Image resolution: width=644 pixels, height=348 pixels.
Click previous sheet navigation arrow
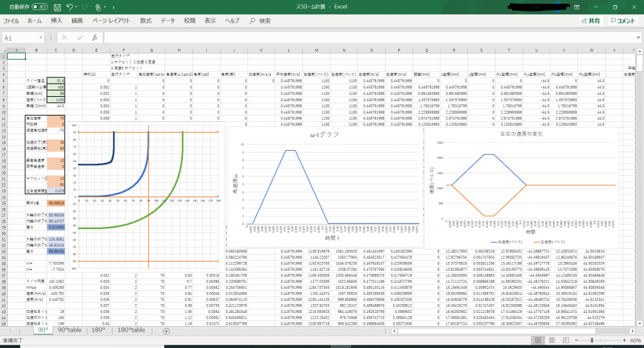tap(10, 331)
